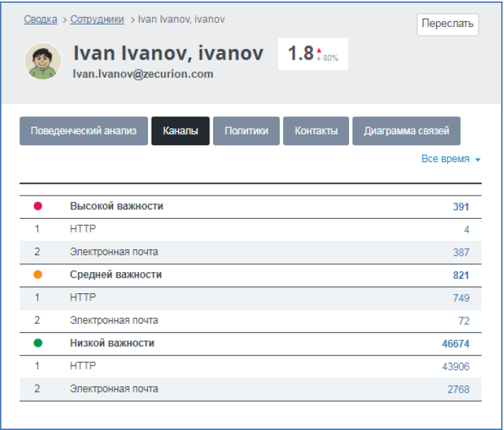
Task: Select the Высокой важности row header
Action: tap(116, 206)
